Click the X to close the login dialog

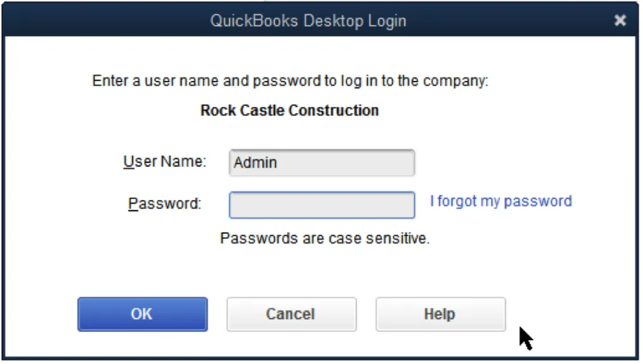point(620,20)
